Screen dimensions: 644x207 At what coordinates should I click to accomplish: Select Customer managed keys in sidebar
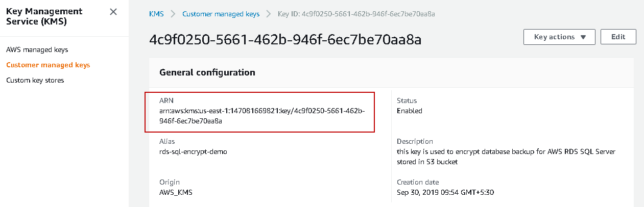(48, 65)
